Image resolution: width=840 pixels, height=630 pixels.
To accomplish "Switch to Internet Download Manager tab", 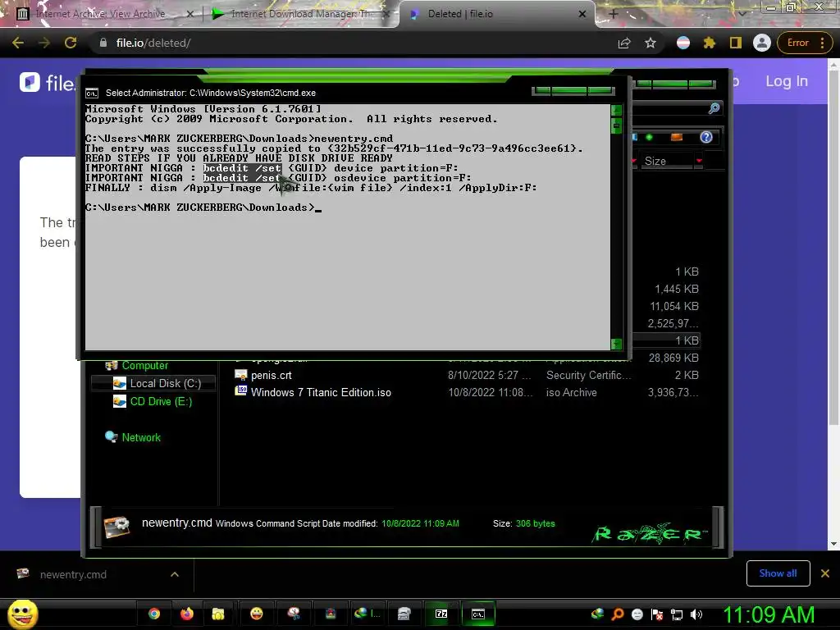I will (x=300, y=14).
